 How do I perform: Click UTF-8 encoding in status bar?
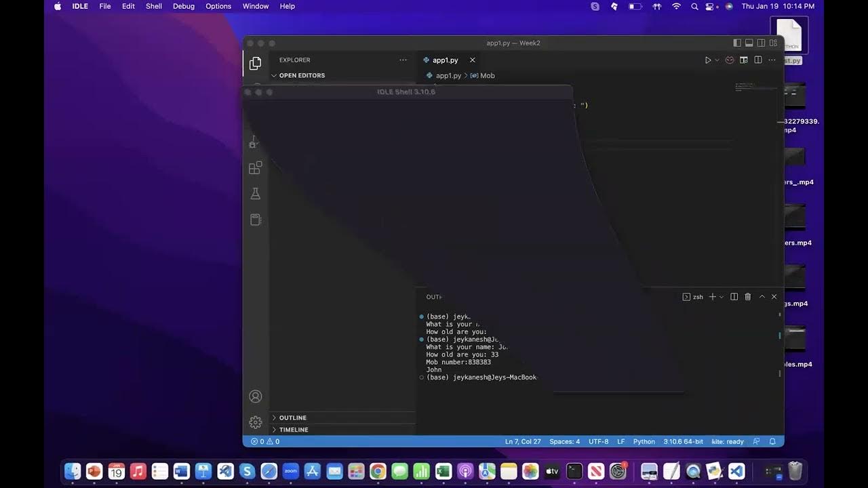598,441
